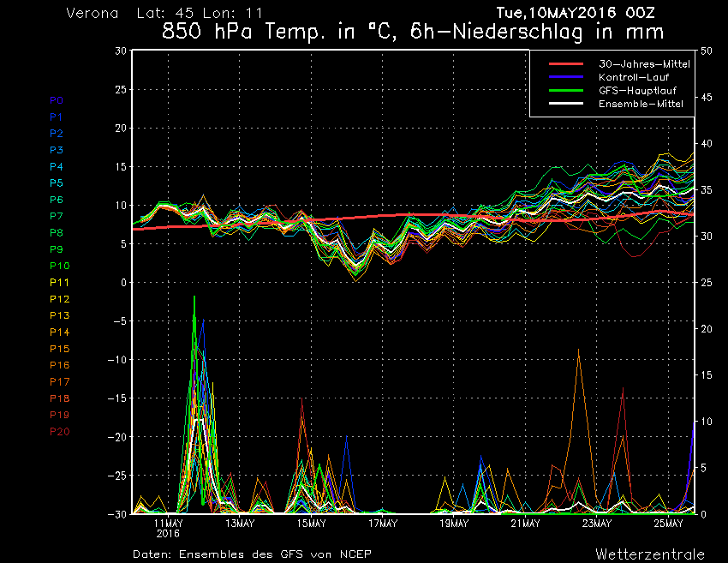Pick the 35 precipitation axis tick label

pos(707,190)
